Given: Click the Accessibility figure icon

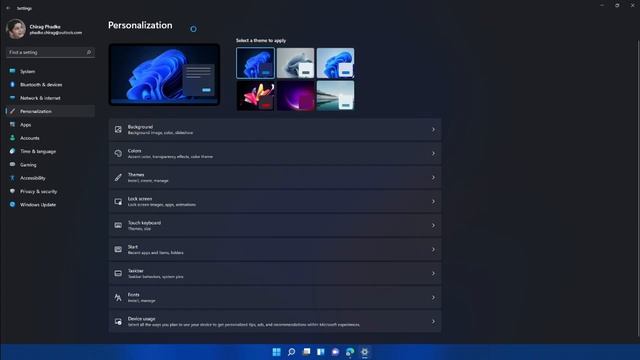Looking at the screenshot, I should [12, 178].
